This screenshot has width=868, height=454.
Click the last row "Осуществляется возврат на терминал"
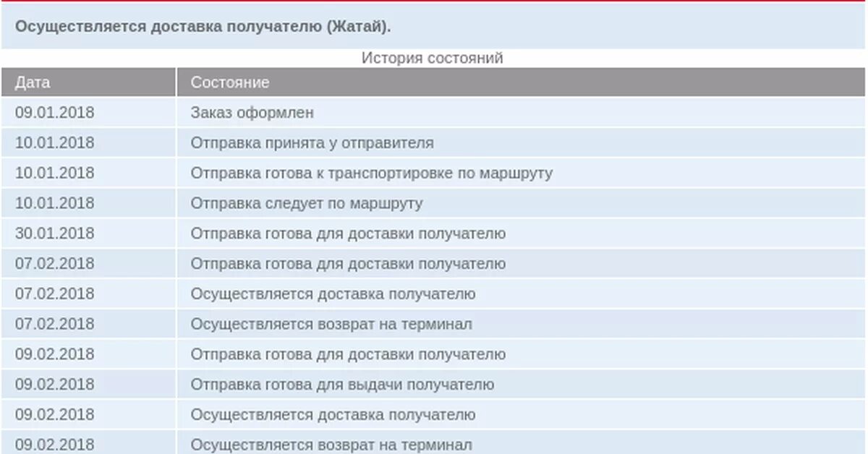pos(331,445)
